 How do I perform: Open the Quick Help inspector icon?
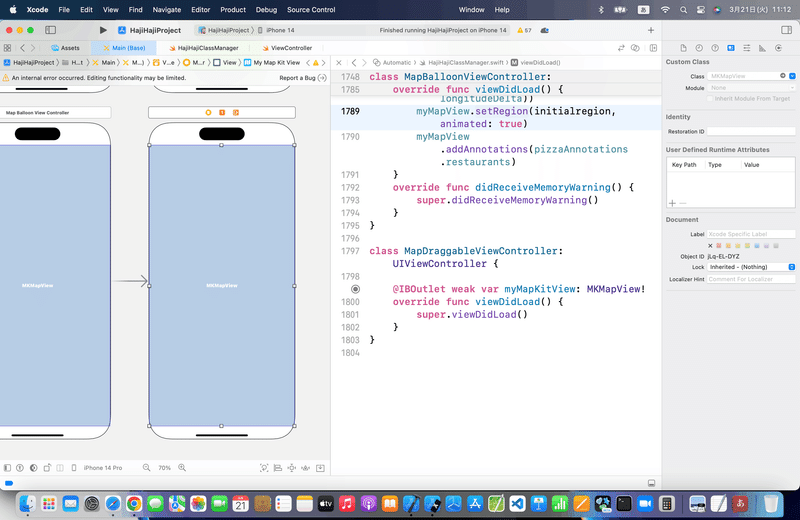point(715,48)
